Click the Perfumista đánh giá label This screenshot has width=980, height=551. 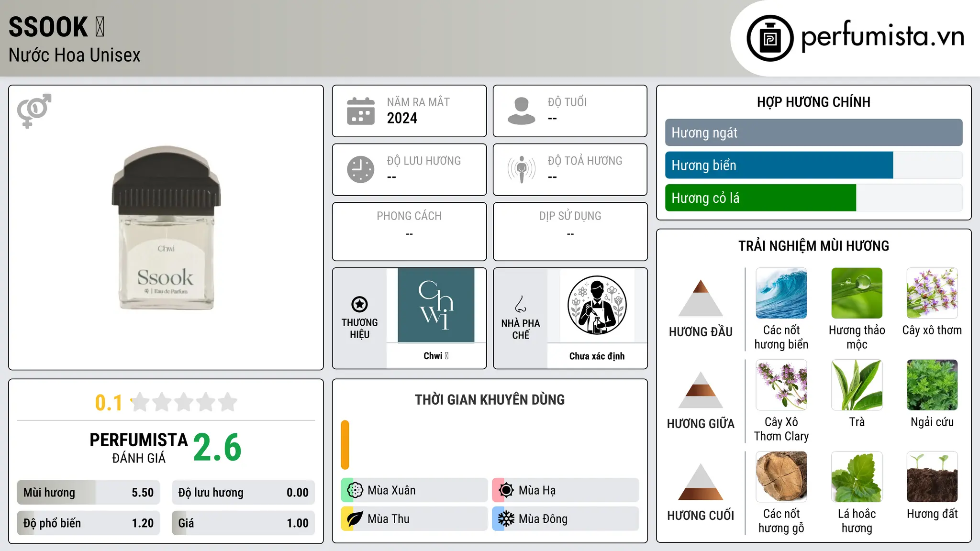(x=139, y=448)
